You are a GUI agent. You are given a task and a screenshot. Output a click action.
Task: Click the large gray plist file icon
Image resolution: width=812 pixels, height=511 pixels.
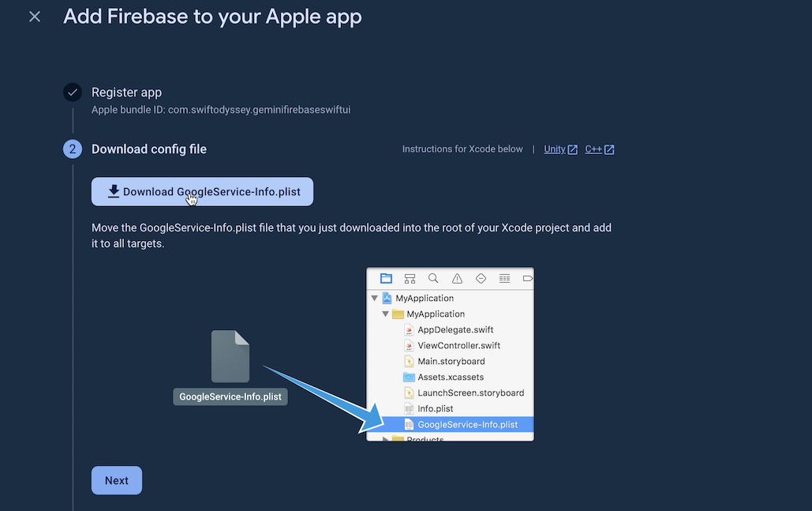[x=230, y=357]
